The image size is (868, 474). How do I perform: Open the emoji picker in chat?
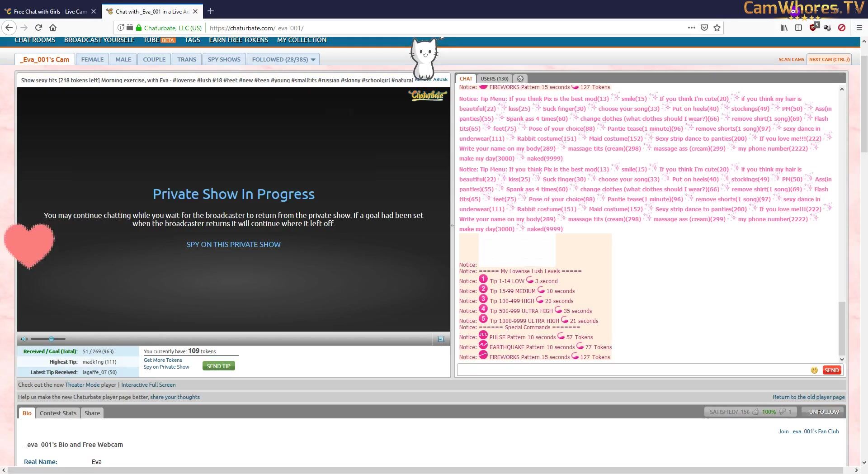(x=814, y=370)
